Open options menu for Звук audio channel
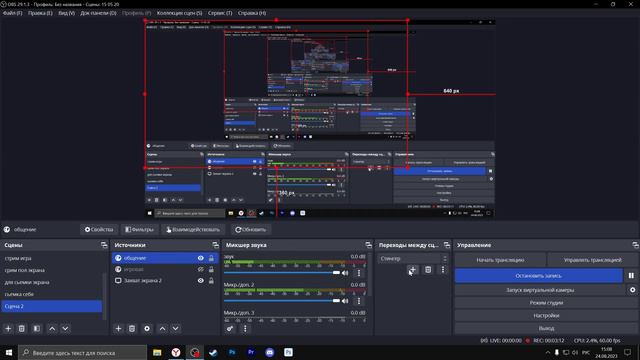This screenshot has width=640, height=360. (x=359, y=273)
